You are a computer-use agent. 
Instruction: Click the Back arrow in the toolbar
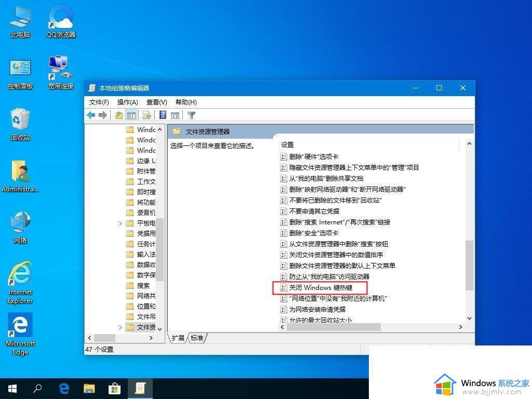click(91, 115)
